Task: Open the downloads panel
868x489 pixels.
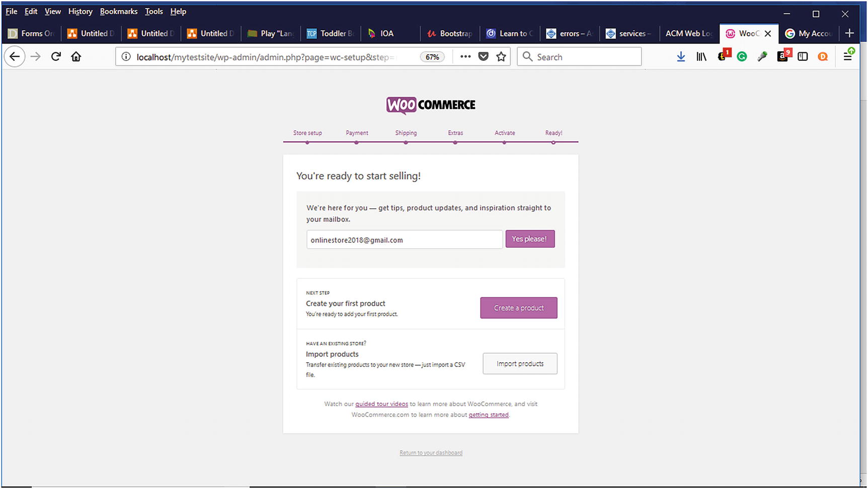Action: coord(681,57)
